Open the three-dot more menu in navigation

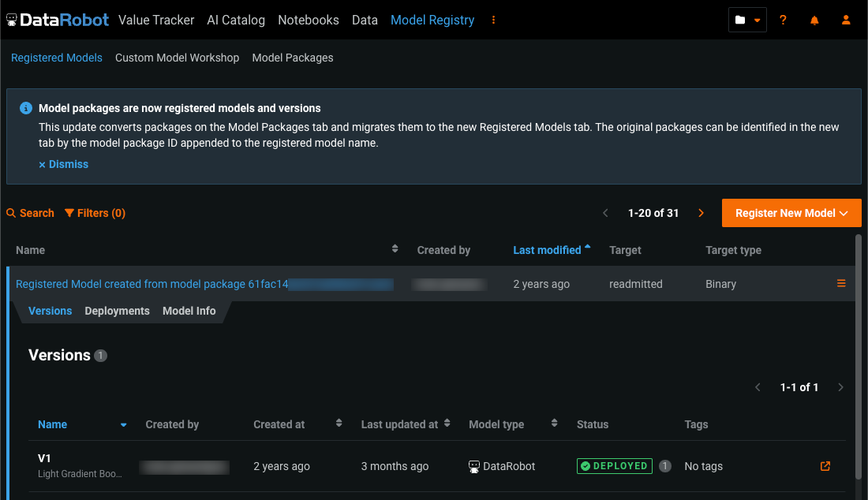(494, 20)
